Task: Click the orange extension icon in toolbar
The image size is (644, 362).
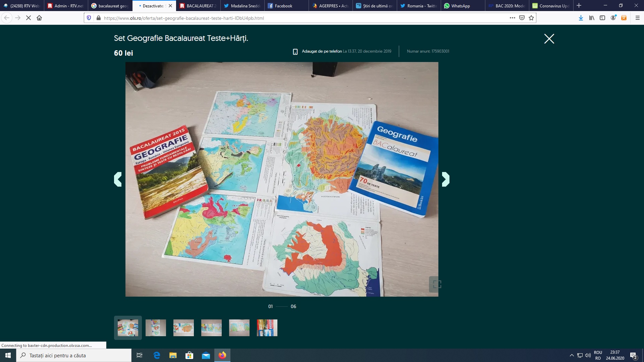Action: pos(624,18)
